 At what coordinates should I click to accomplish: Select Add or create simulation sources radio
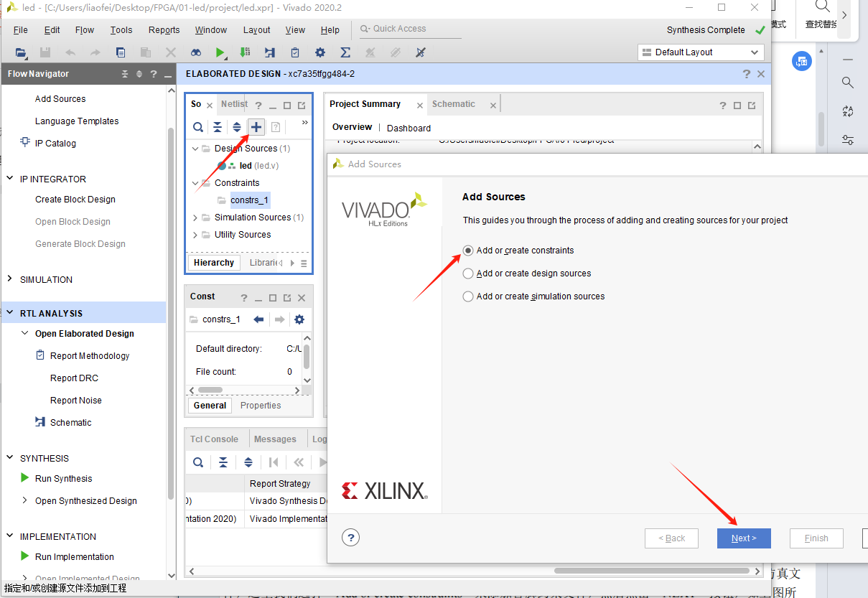[468, 296]
